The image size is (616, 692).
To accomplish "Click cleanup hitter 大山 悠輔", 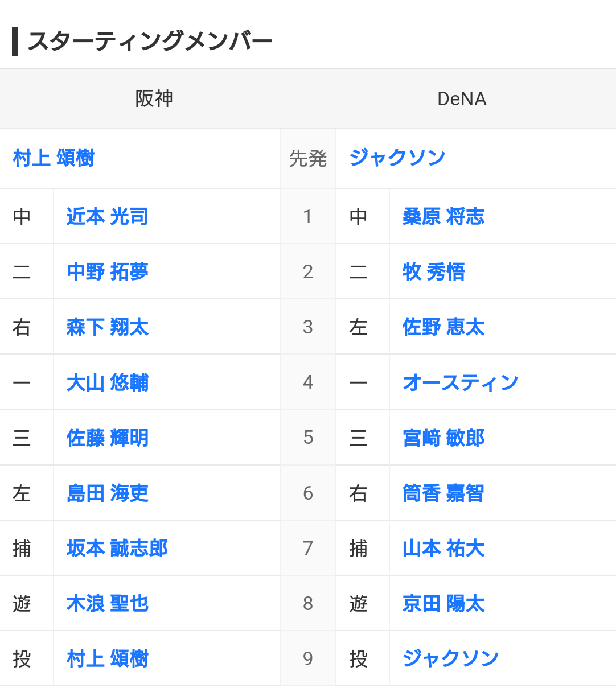I will (x=107, y=382).
